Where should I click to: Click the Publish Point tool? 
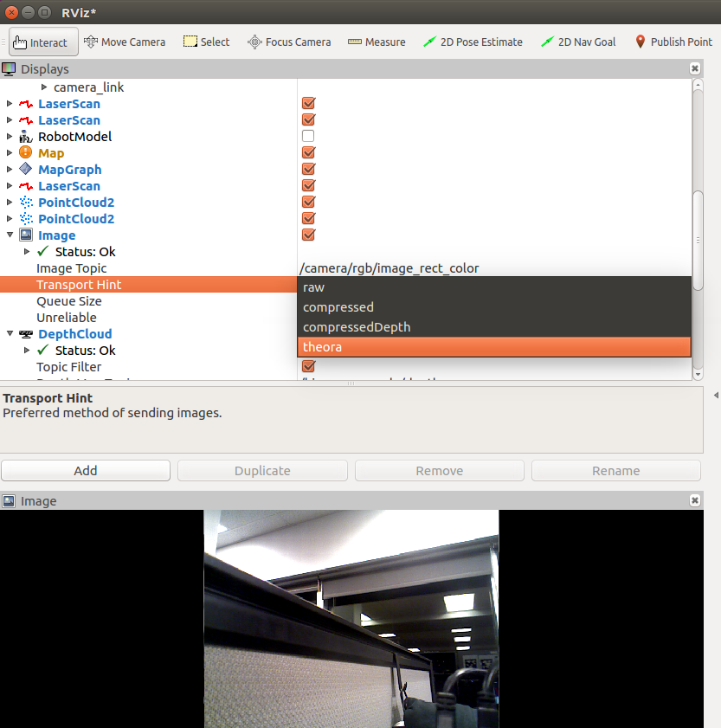673,42
